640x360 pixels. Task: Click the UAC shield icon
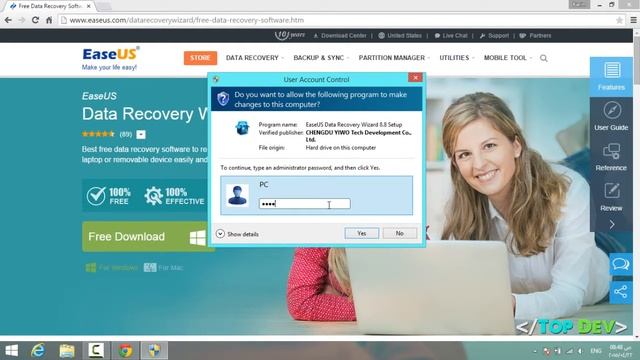pyautogui.click(x=223, y=99)
